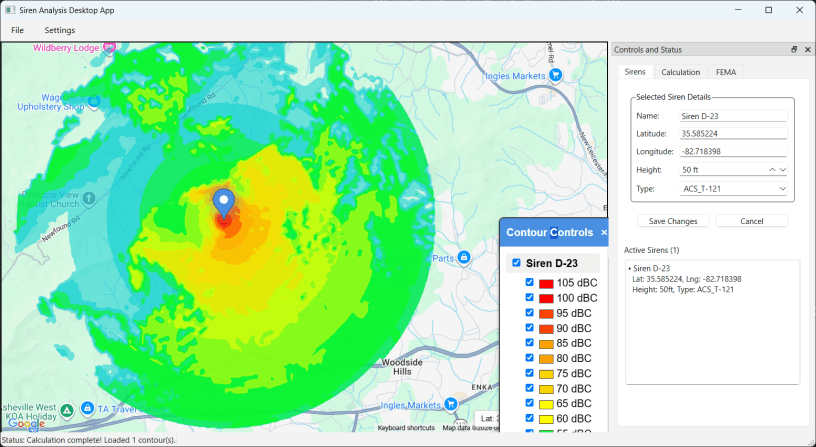Toggle the 65 dBC contour checkbox
This screenshot has height=447, width=816.
tap(529, 403)
